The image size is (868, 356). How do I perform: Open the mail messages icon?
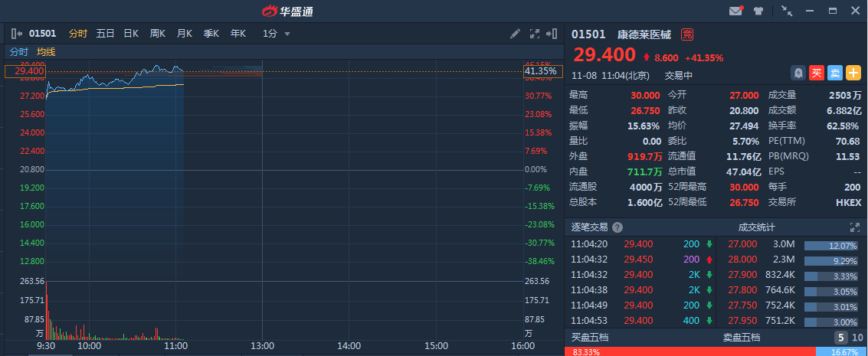click(x=736, y=11)
